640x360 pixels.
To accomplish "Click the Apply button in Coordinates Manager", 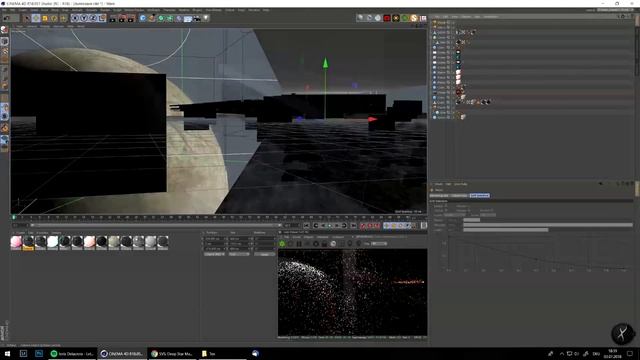I will click(x=264, y=254).
